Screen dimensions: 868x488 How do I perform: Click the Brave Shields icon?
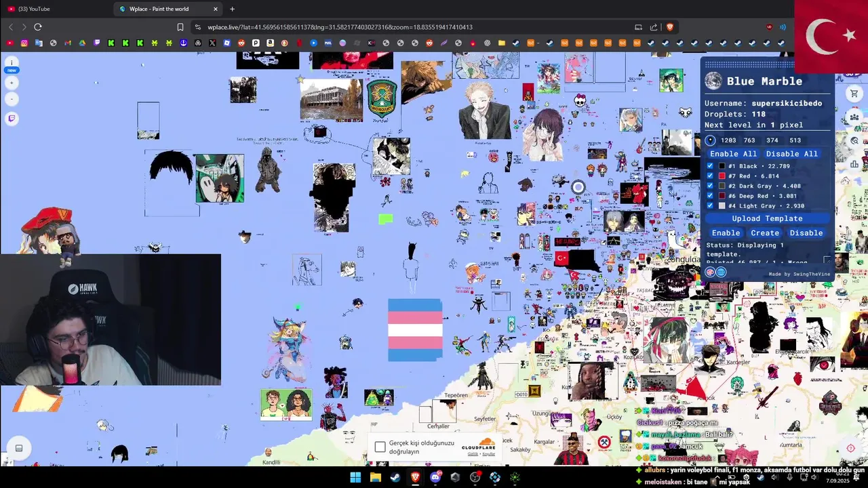click(x=670, y=27)
